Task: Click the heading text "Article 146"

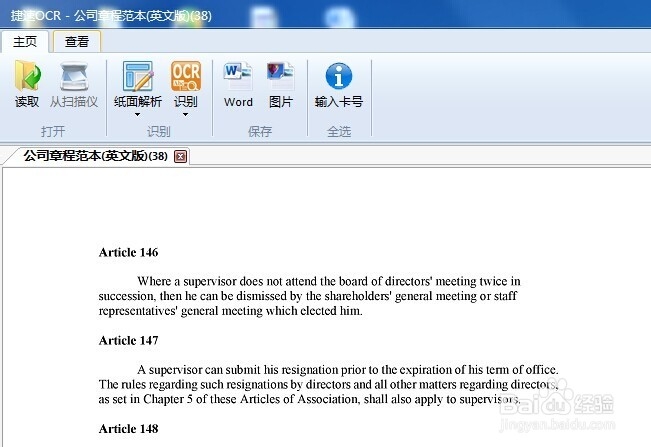Action: (128, 252)
